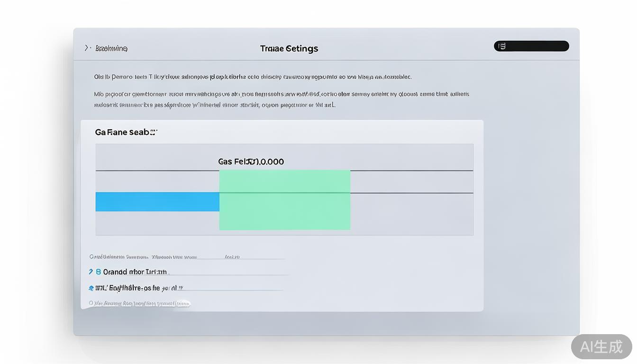The height and width of the screenshot is (364, 637).
Task: Click the back chevron beside Bzehmine
Action: 87,48
